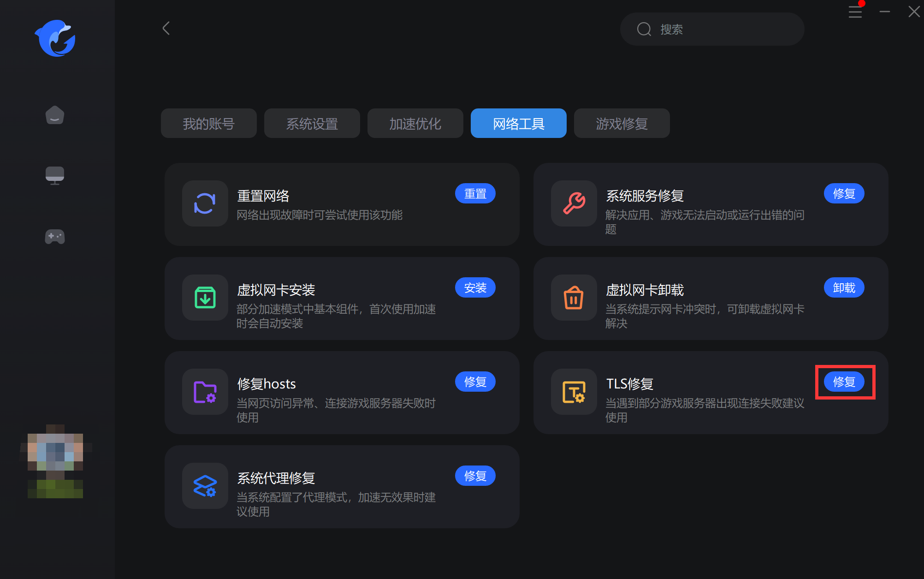Open the monitor/PC sidebar icon
Screen dimensions: 924x579
pos(55,176)
